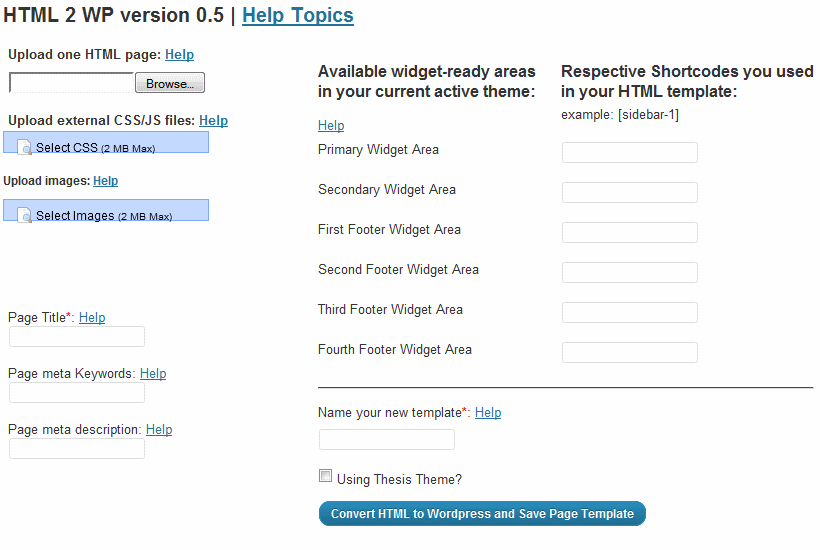This screenshot has height=550, width=820.
Task: Open the Help Topics header link
Action: (x=297, y=15)
